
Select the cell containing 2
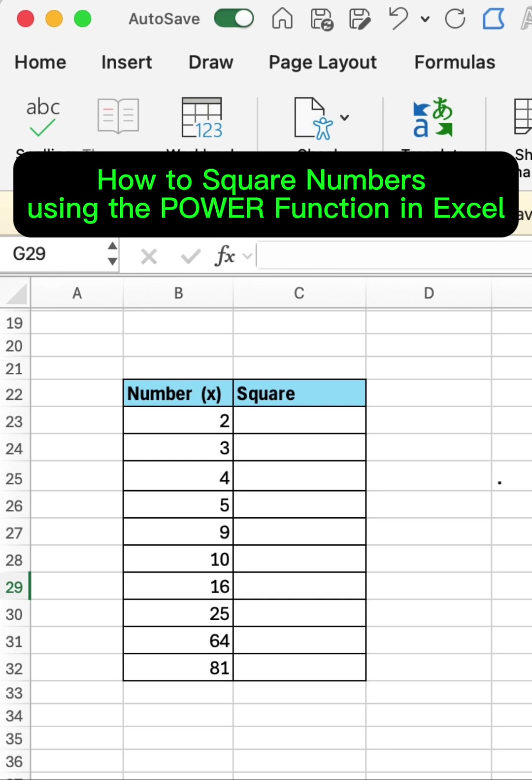click(x=178, y=421)
